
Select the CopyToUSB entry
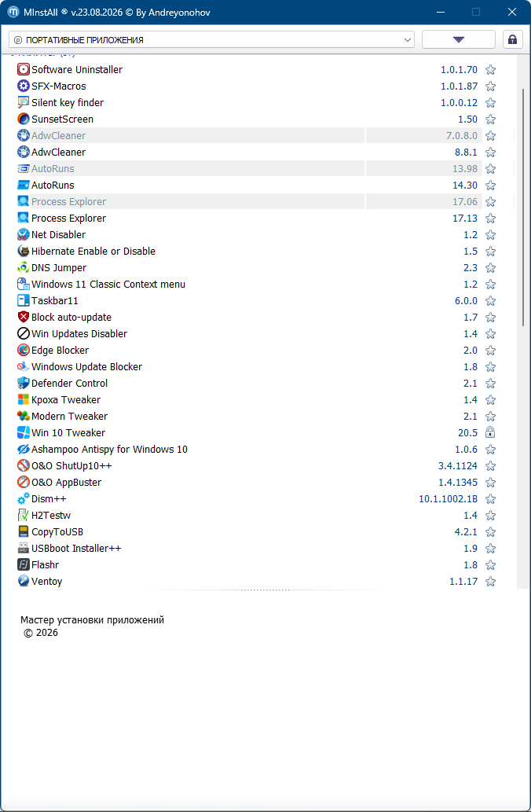[57, 532]
